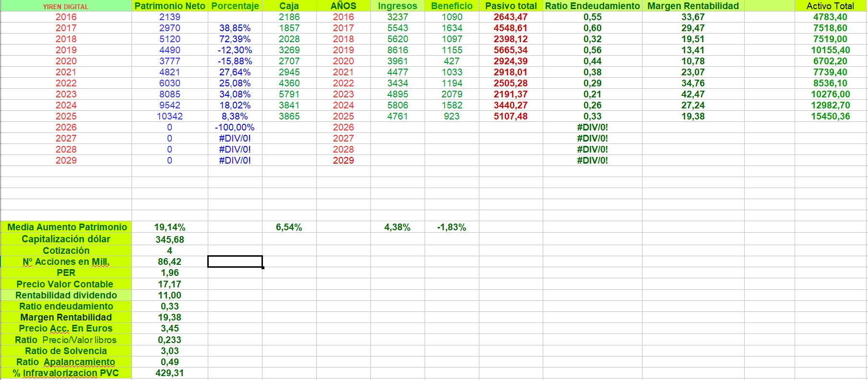Click the Patrimonio Neto column header
The image size is (868, 380).
(169, 6)
